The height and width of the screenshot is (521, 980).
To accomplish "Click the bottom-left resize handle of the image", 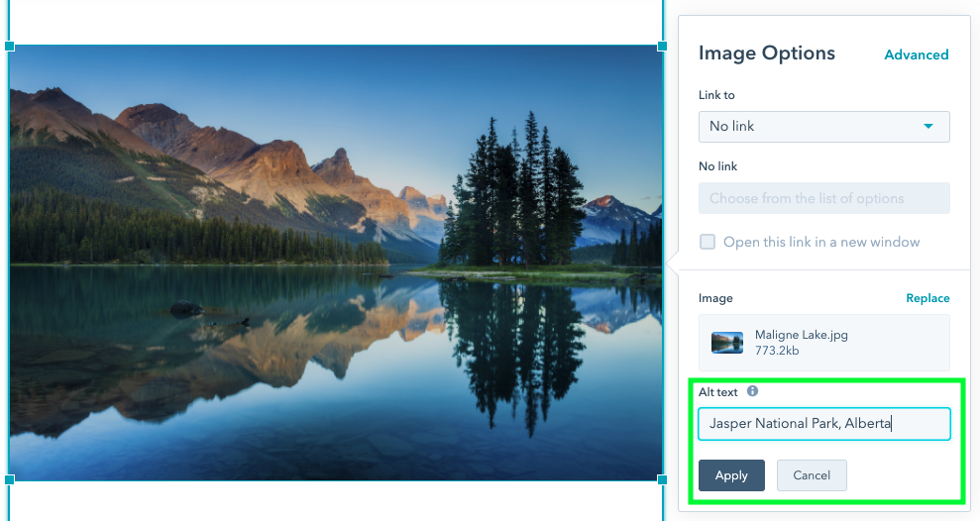I will 10,479.
